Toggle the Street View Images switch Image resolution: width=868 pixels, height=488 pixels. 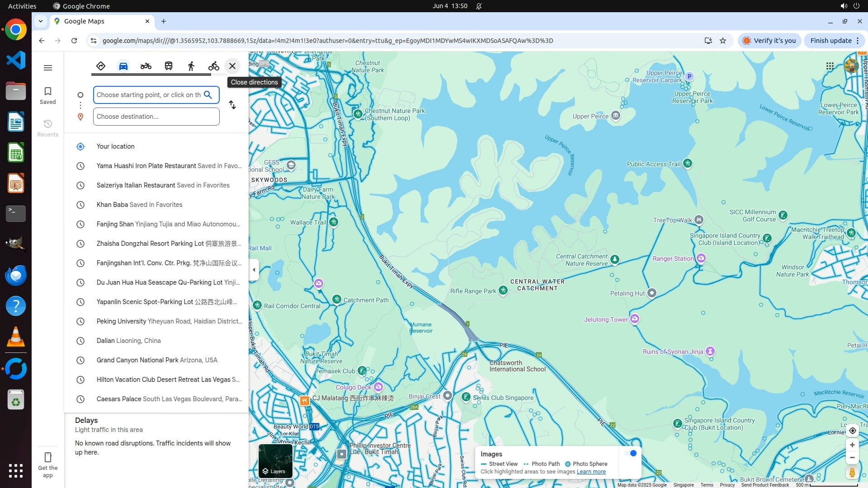(x=631, y=453)
